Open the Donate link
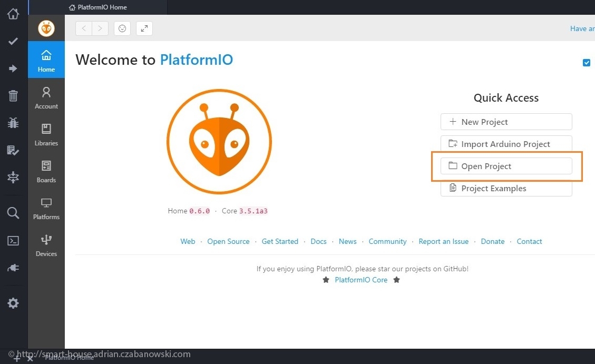Screen dimensions: 595x364 coord(493,242)
